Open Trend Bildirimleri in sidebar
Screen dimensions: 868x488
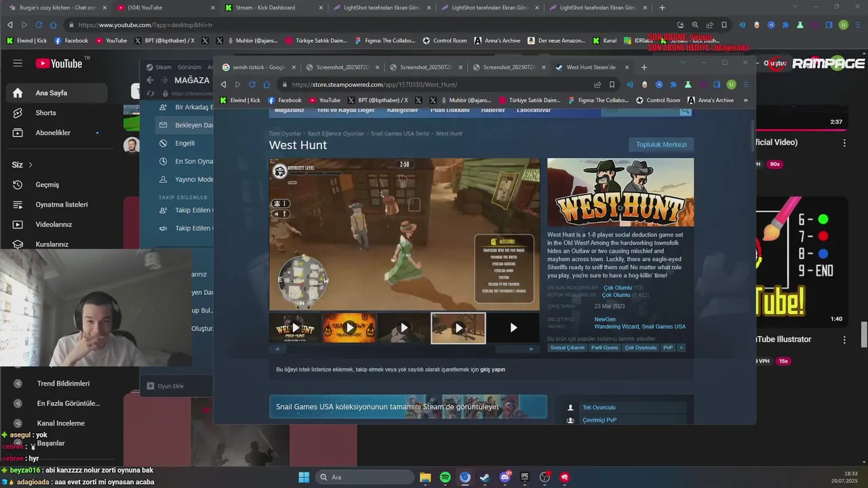click(x=63, y=384)
